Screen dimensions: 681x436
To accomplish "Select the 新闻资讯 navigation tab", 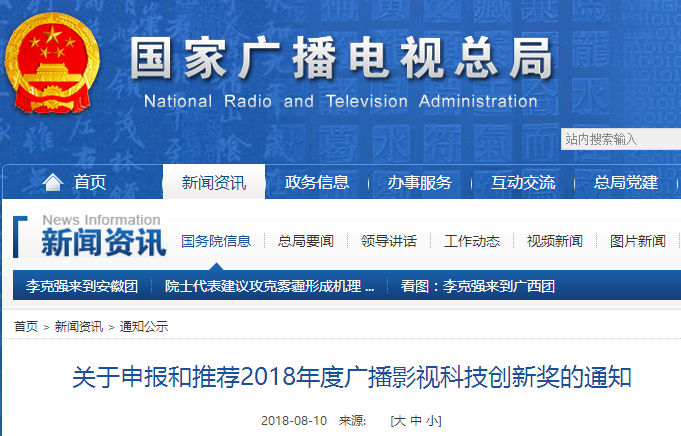I will (214, 182).
